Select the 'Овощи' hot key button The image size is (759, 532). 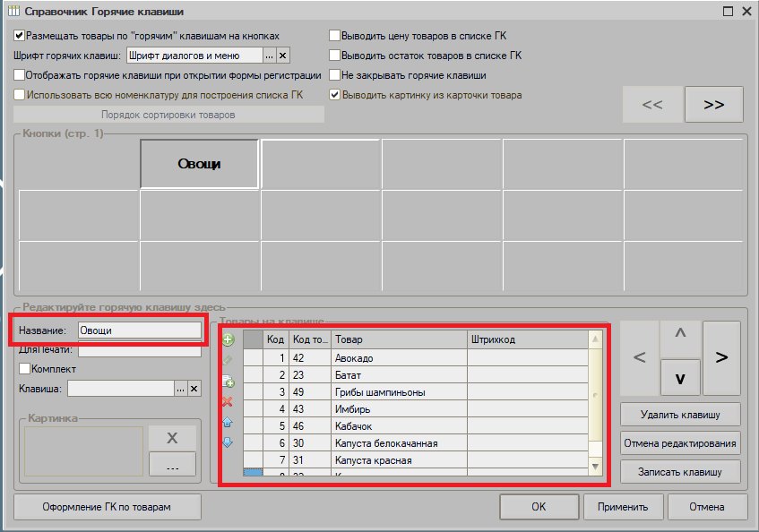tap(199, 164)
